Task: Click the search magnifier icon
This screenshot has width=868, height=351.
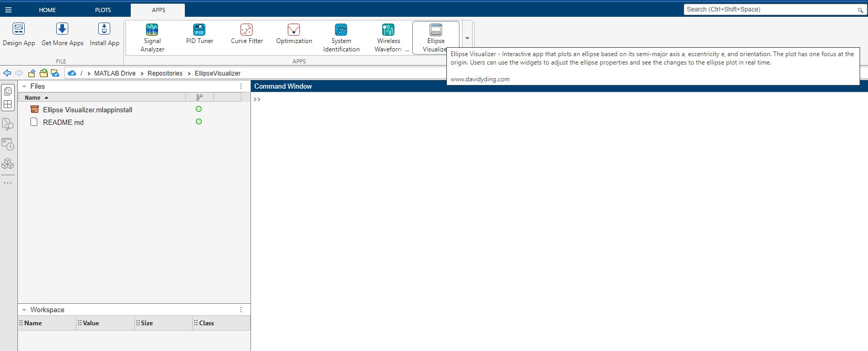Action: point(860,10)
